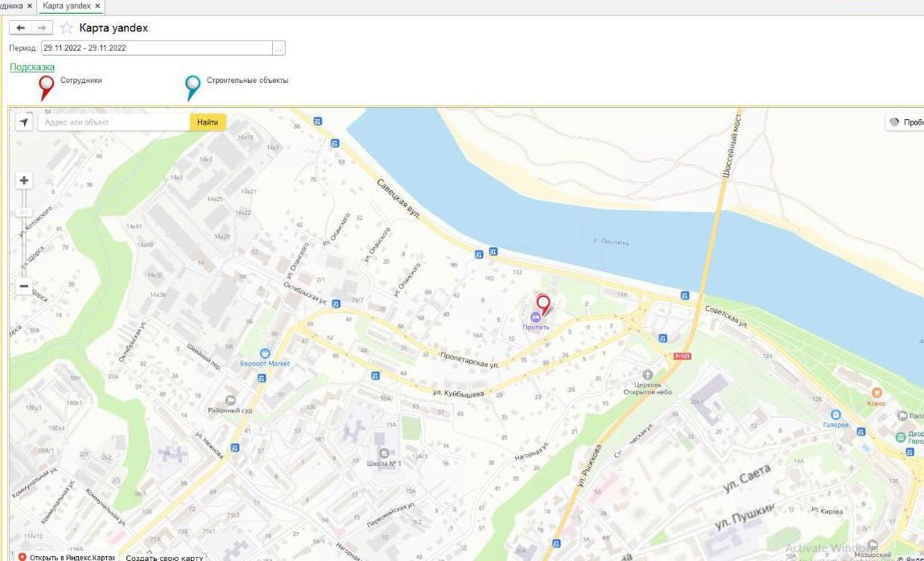Zoom in with the map plus button

tap(23, 180)
